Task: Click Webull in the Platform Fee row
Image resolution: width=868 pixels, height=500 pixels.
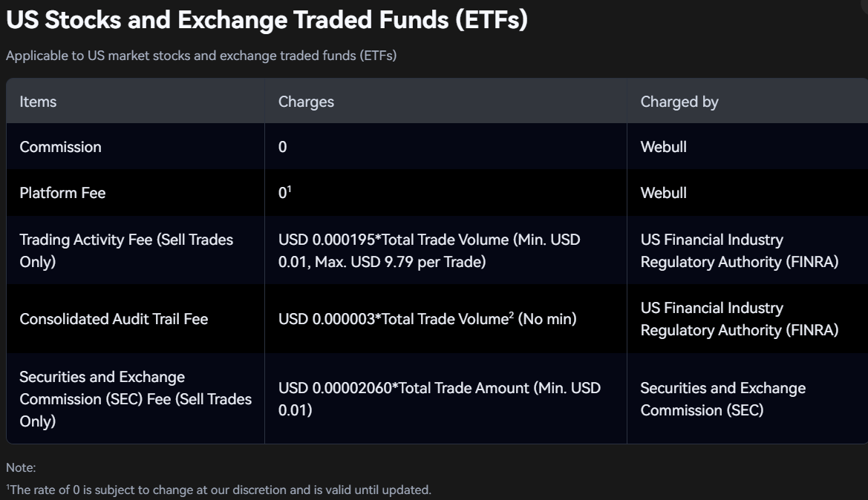Action: coord(663,193)
